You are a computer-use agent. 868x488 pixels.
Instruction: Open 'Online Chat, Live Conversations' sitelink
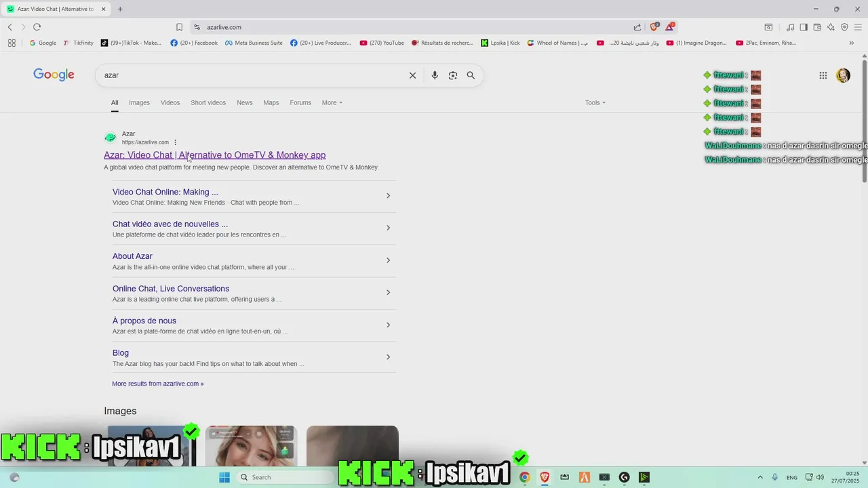(x=171, y=289)
